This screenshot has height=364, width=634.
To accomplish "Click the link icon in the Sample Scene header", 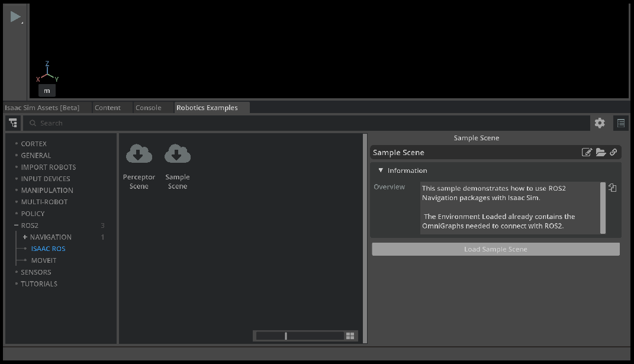I will (614, 152).
